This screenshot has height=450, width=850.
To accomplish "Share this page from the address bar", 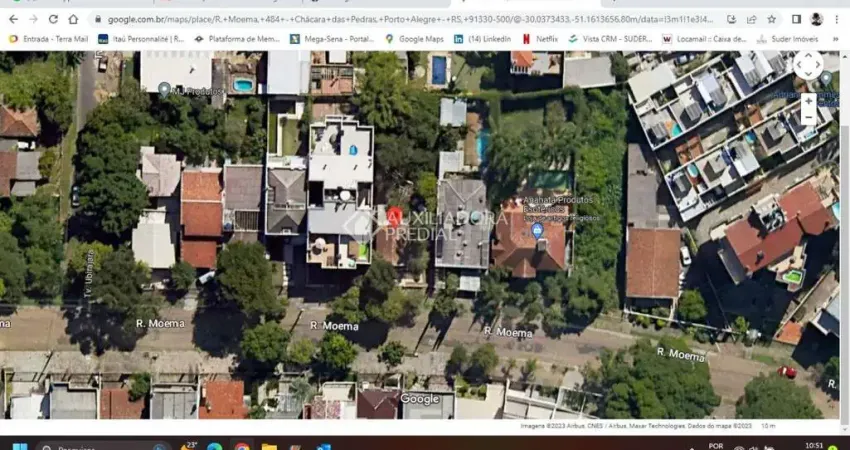I will click(751, 20).
